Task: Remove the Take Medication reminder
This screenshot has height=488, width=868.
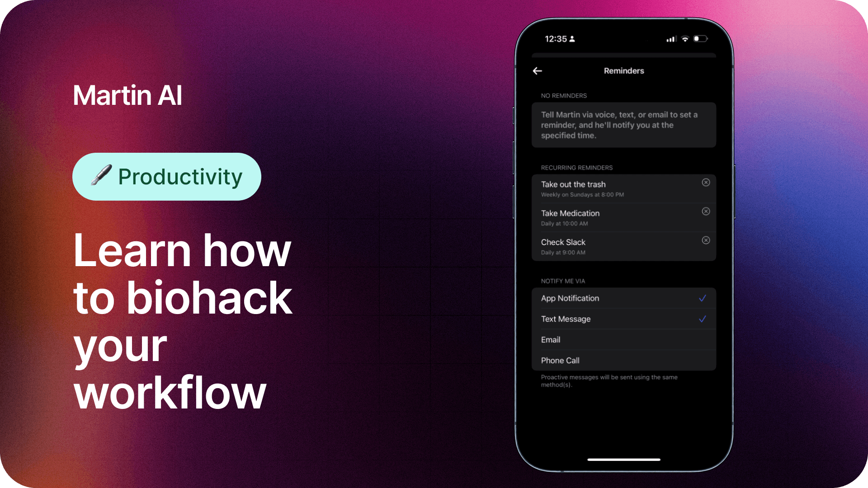Action: point(706,211)
